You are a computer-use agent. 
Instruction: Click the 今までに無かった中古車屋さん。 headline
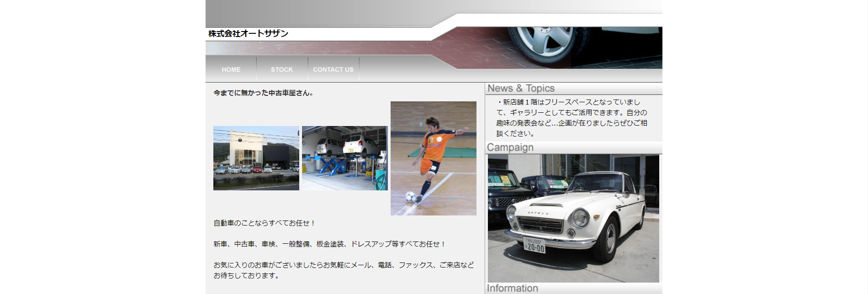point(264,93)
